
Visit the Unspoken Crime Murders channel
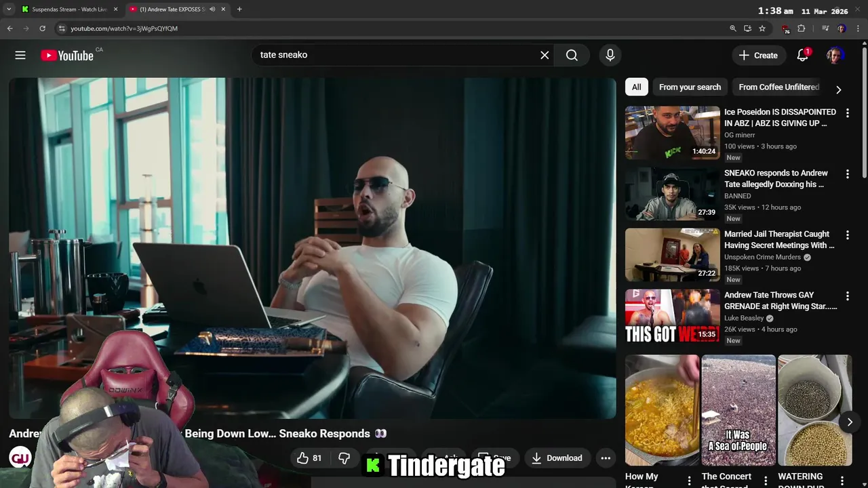[x=763, y=257]
